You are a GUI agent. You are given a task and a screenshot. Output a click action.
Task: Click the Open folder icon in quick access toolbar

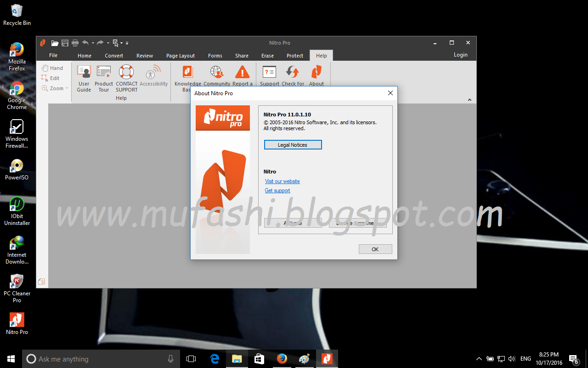[55, 43]
